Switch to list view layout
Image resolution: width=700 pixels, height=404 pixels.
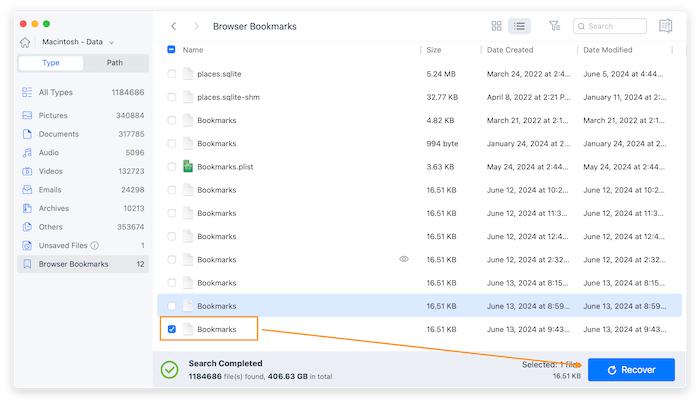click(519, 26)
